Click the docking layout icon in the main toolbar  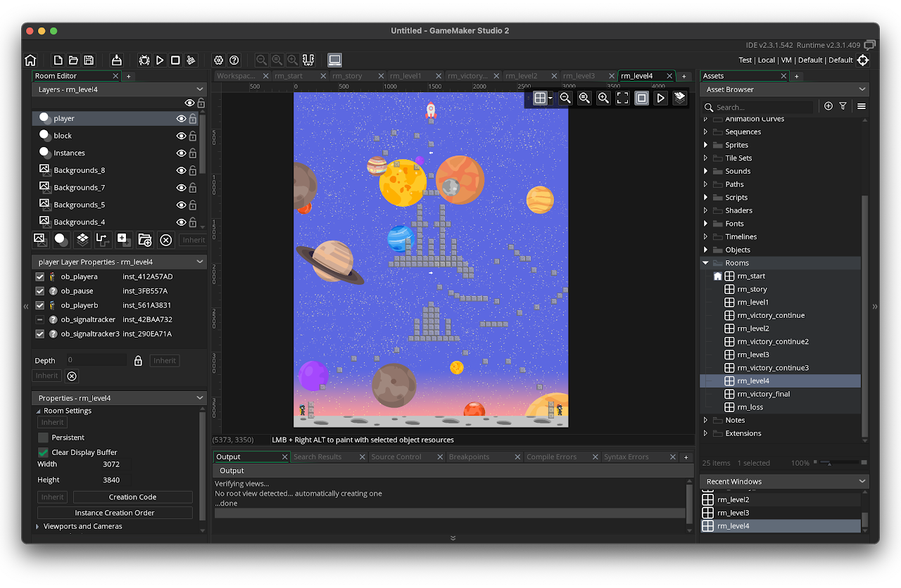coord(308,60)
